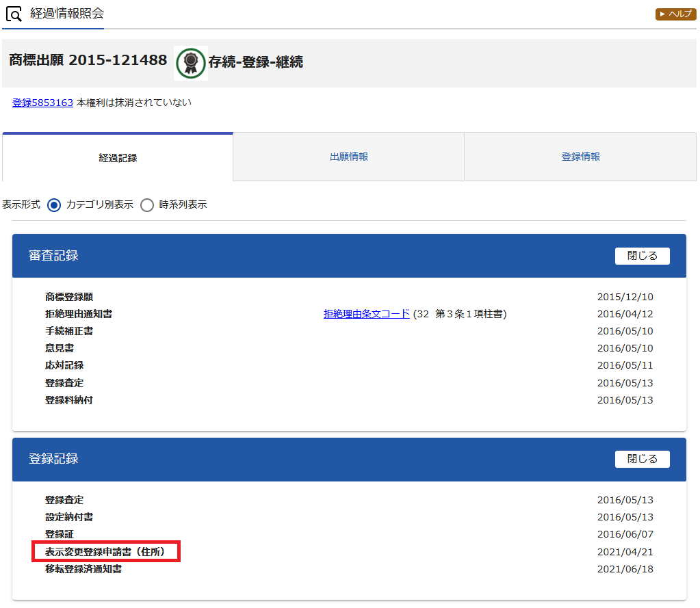700x608 pixels.
Task: Click the 表示形式 label
Action: coord(21,204)
